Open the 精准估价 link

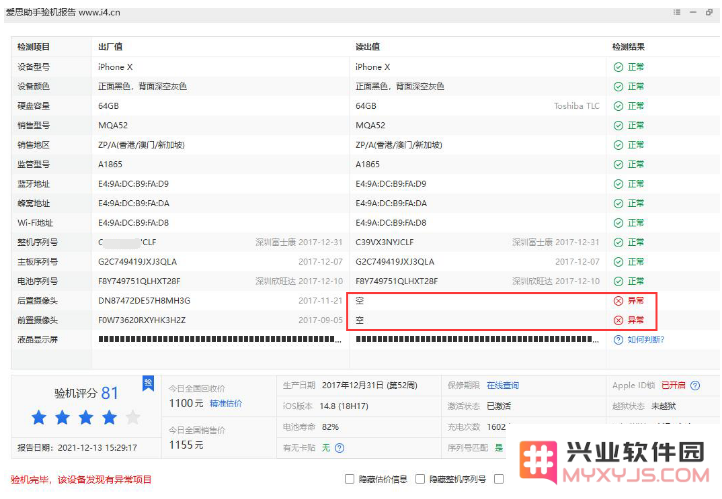pos(226,403)
